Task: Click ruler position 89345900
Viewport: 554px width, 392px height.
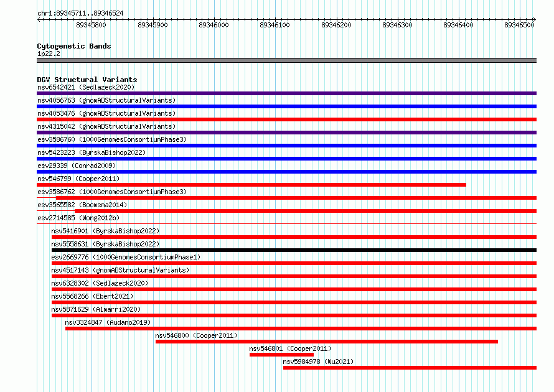Action: (x=153, y=25)
